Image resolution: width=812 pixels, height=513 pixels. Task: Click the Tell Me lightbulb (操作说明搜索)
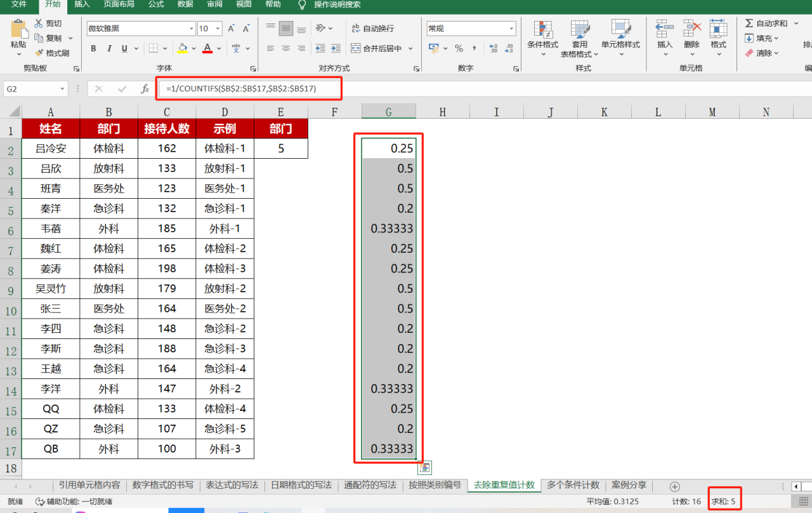[x=302, y=4]
